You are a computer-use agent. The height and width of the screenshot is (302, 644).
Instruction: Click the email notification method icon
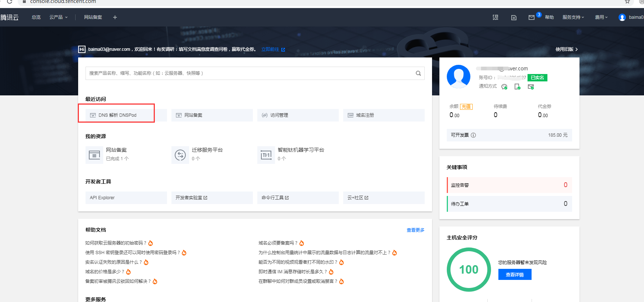click(530, 87)
